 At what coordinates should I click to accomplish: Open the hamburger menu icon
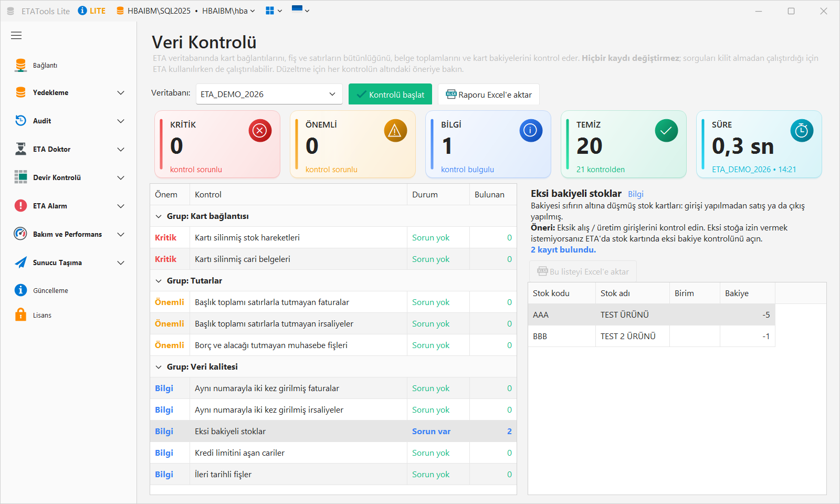(16, 35)
